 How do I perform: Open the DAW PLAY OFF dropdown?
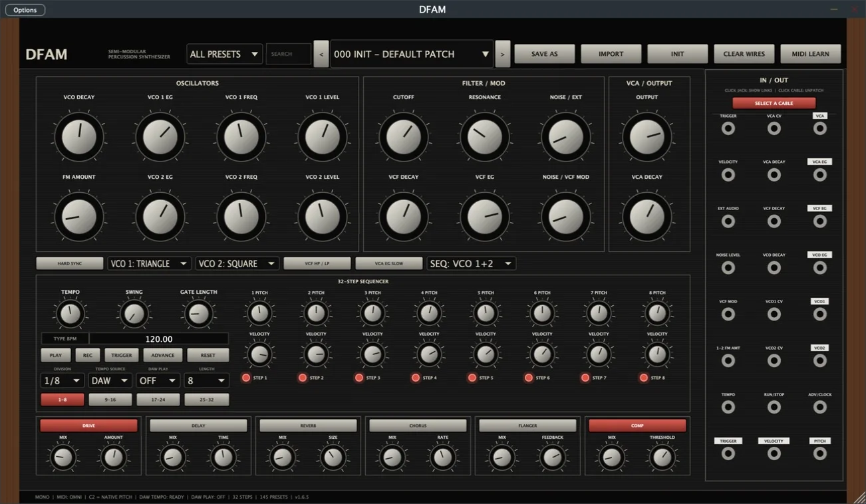[158, 380]
